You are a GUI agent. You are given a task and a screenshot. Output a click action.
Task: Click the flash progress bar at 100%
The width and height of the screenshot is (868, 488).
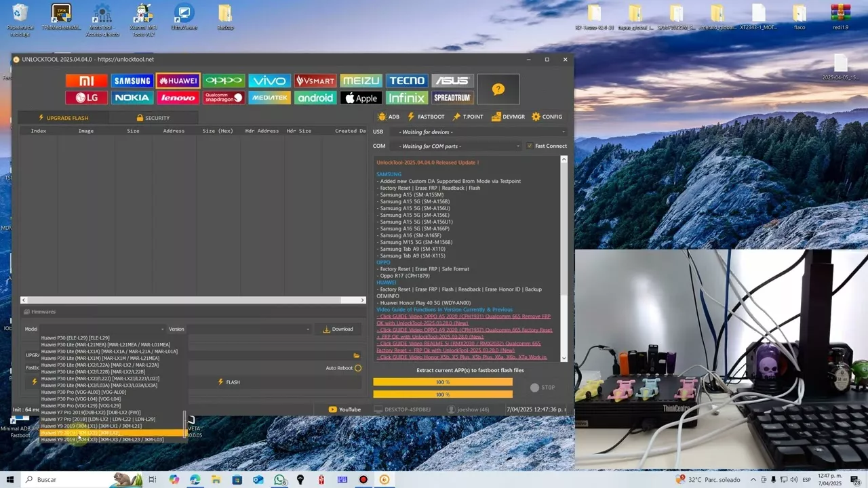pos(443,382)
